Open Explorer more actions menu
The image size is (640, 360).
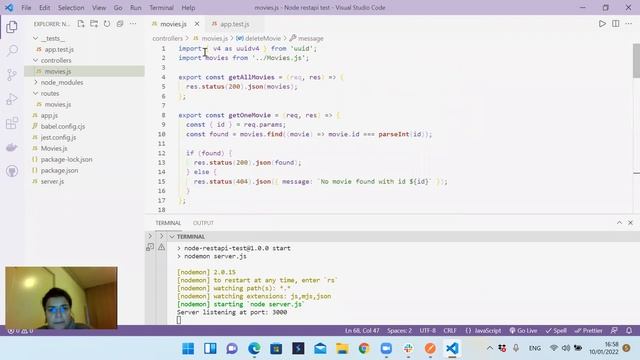click(x=133, y=24)
